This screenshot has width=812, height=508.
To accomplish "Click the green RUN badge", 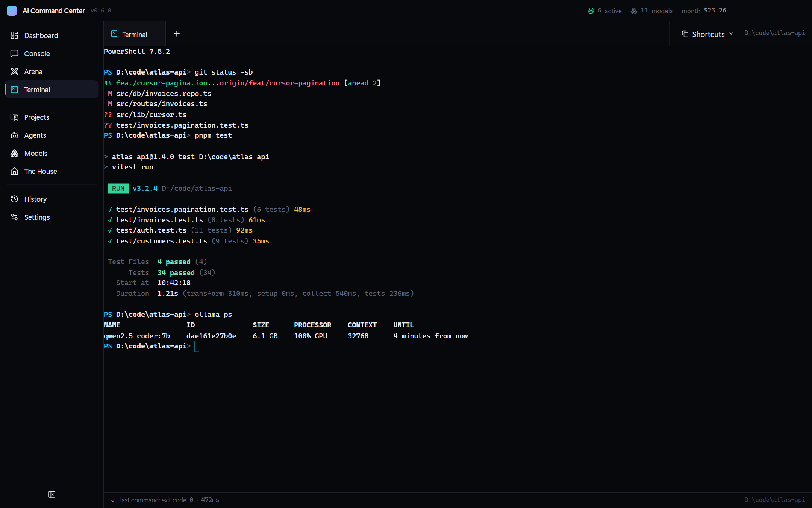I will pos(118,189).
